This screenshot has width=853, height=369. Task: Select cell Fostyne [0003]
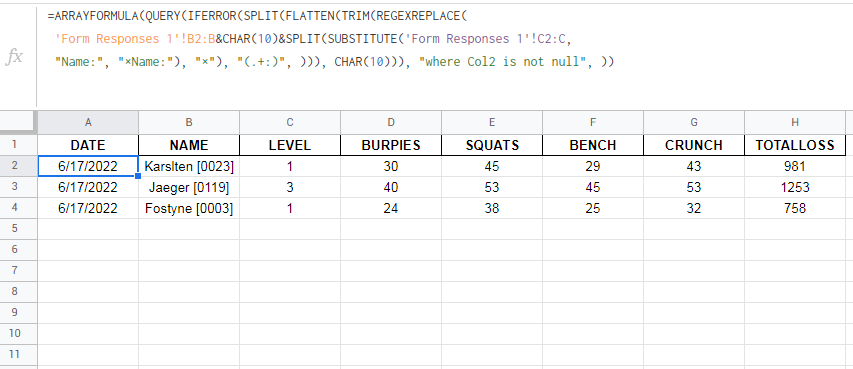tap(189, 208)
